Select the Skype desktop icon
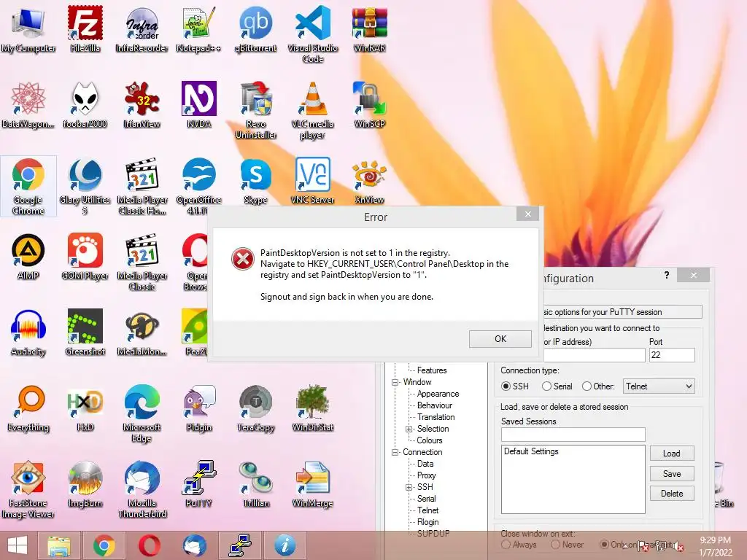Viewport: 747px width, 560px height. [256, 181]
